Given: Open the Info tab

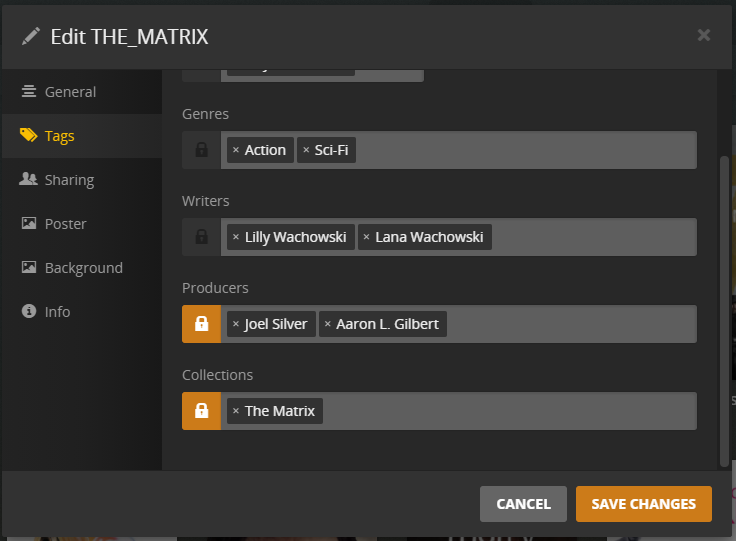Looking at the screenshot, I should click(82, 312).
